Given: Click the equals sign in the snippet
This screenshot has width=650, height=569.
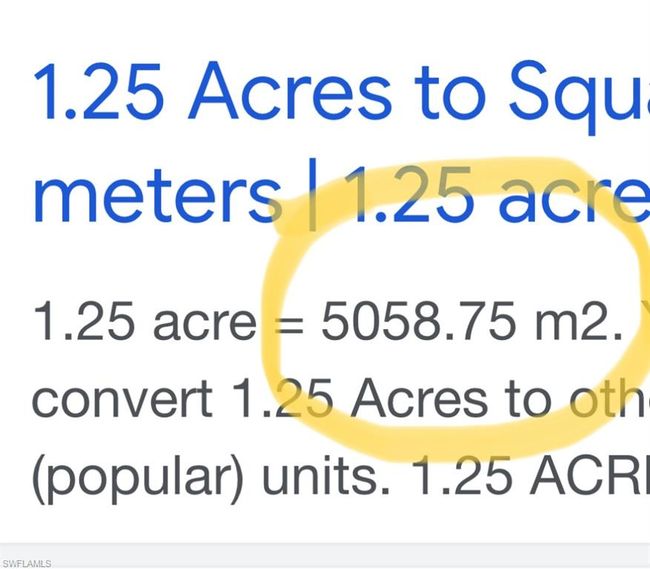Looking at the screenshot, I should [x=290, y=326].
